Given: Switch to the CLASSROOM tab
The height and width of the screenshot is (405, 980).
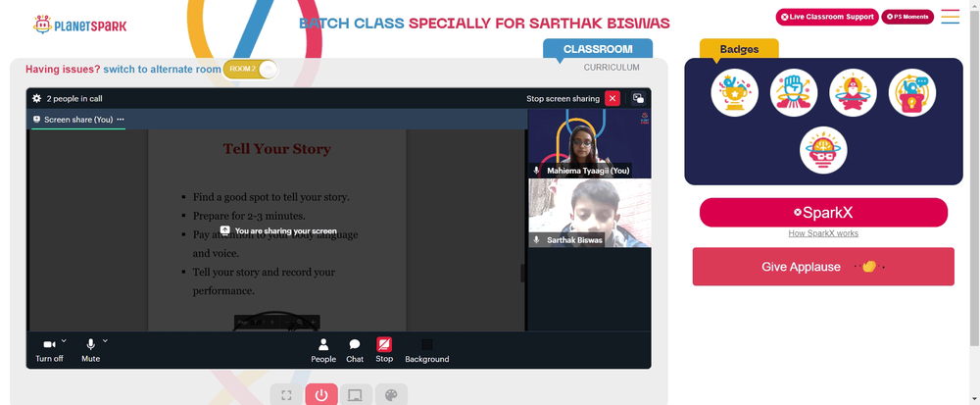Looking at the screenshot, I should click(x=598, y=49).
